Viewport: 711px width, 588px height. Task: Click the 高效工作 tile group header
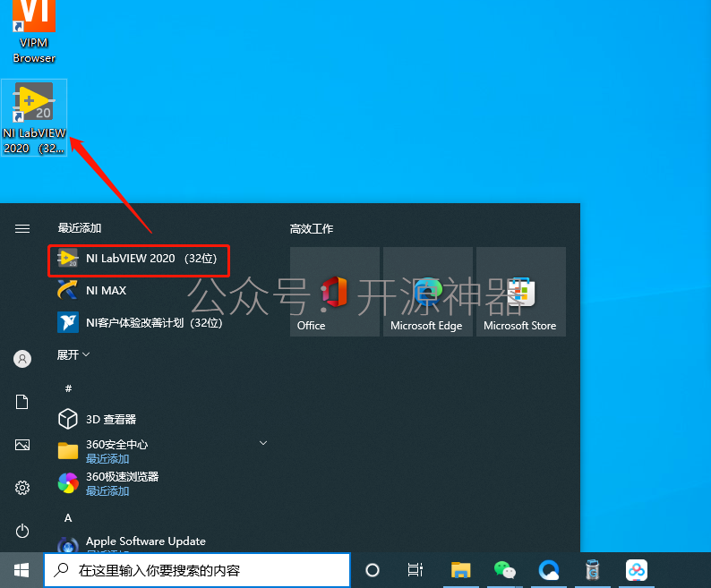tap(312, 229)
